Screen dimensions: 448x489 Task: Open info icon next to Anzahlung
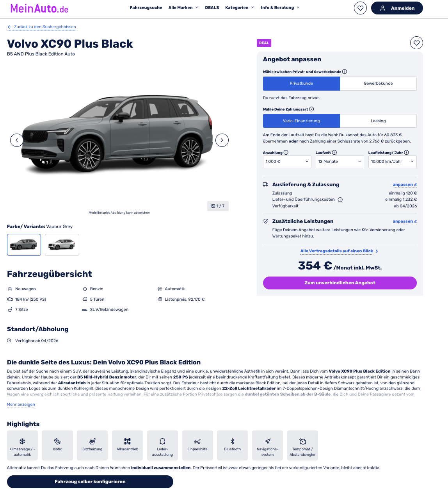coord(286,153)
